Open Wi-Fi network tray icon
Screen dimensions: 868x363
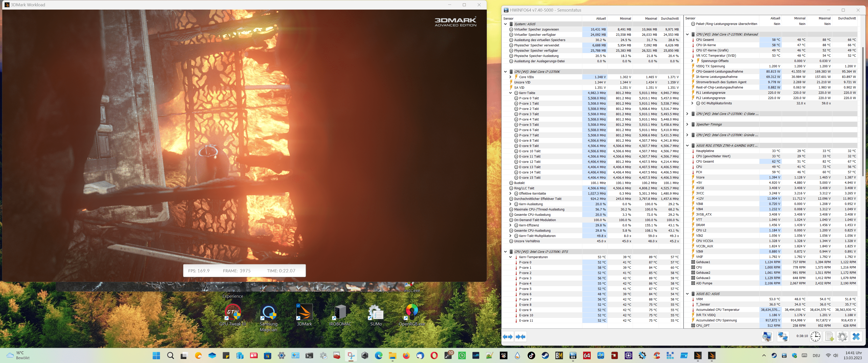click(828, 356)
